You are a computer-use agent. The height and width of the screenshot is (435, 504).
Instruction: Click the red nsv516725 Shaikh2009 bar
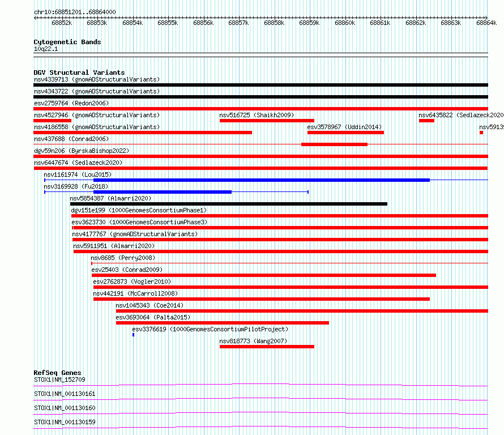point(267,121)
